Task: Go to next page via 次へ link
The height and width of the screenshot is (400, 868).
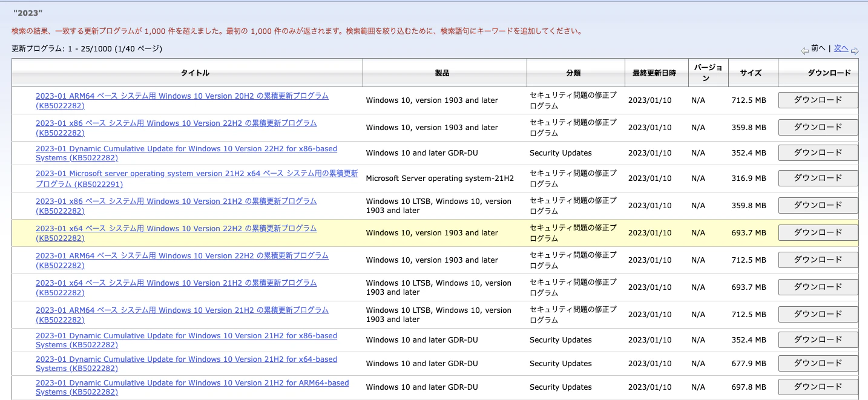Action: 841,48
